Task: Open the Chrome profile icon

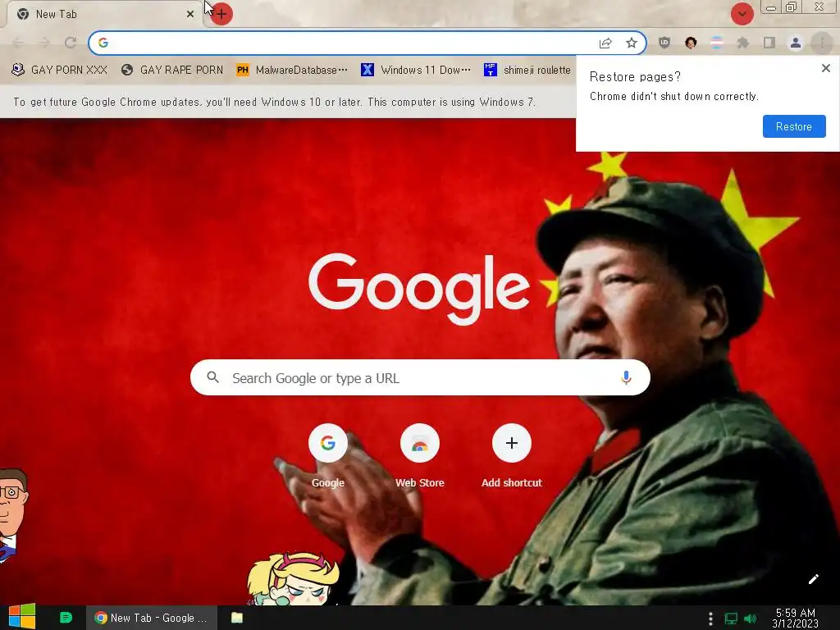Action: click(x=796, y=43)
